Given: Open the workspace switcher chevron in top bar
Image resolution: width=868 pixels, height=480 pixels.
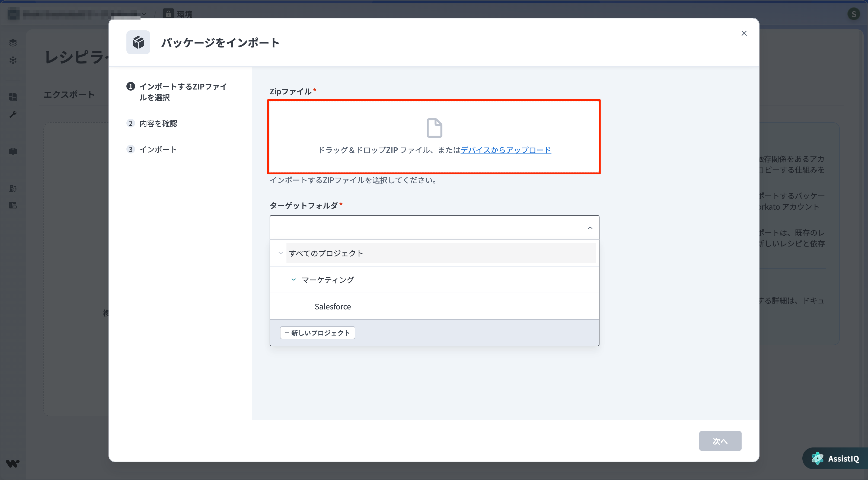Looking at the screenshot, I should 144,14.
